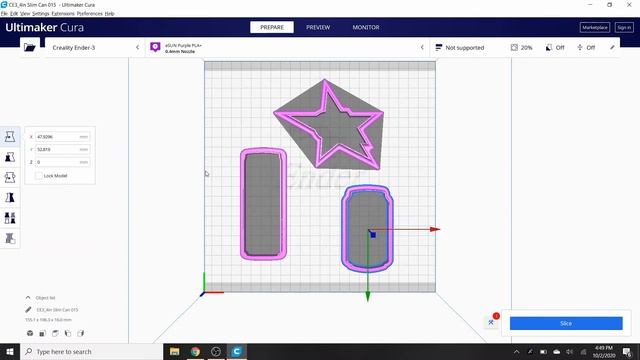This screenshot has width=640, height=360.
Task: Click the pencil icon beside the model name
Action: click(x=28, y=309)
